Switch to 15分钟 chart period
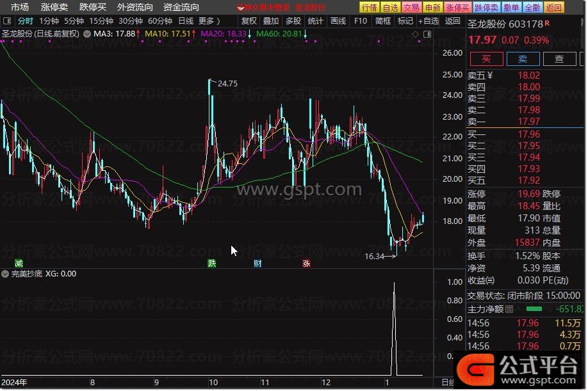588x391 pixels. (101, 21)
